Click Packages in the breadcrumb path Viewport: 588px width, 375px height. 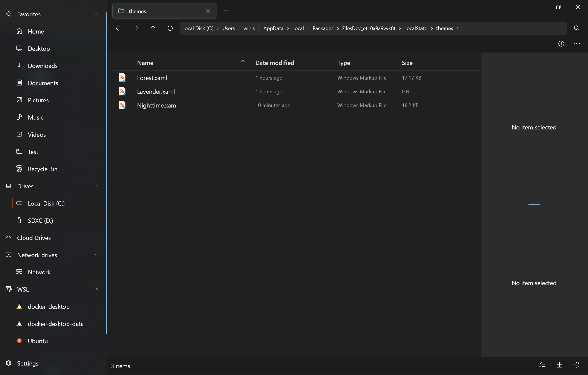pyautogui.click(x=323, y=28)
